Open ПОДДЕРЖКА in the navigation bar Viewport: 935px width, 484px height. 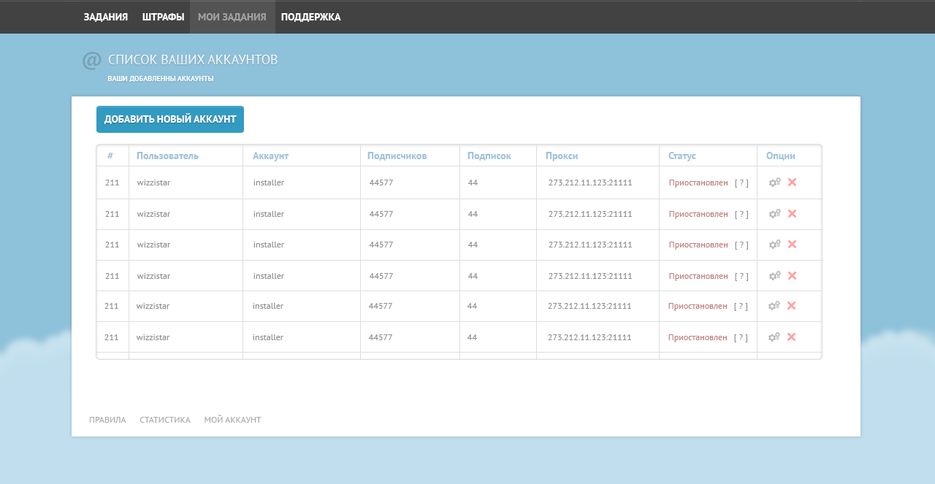pos(310,17)
